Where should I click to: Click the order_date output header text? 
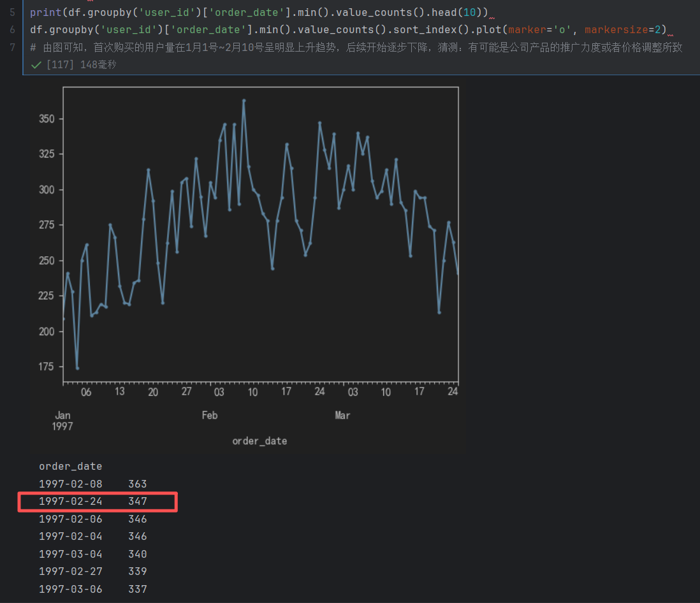(71, 467)
